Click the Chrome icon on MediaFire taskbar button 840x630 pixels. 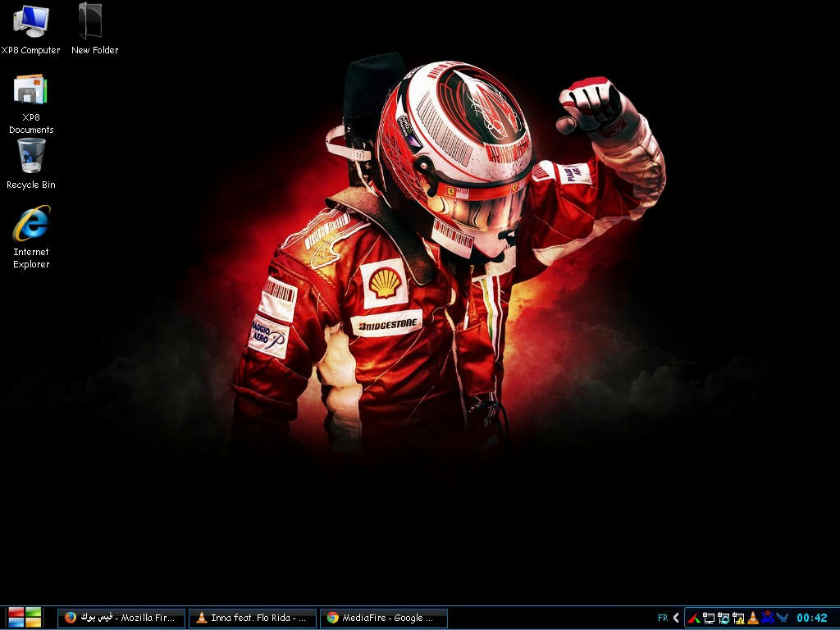(x=333, y=618)
